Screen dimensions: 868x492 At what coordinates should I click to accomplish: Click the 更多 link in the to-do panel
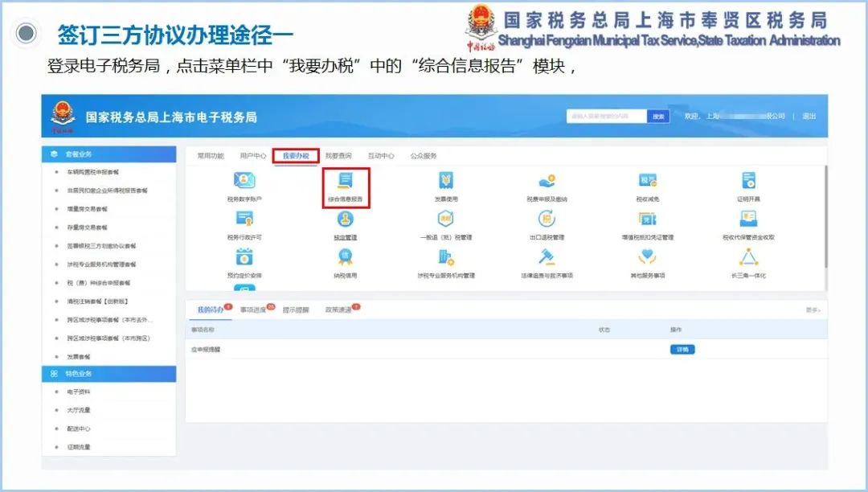click(x=813, y=310)
